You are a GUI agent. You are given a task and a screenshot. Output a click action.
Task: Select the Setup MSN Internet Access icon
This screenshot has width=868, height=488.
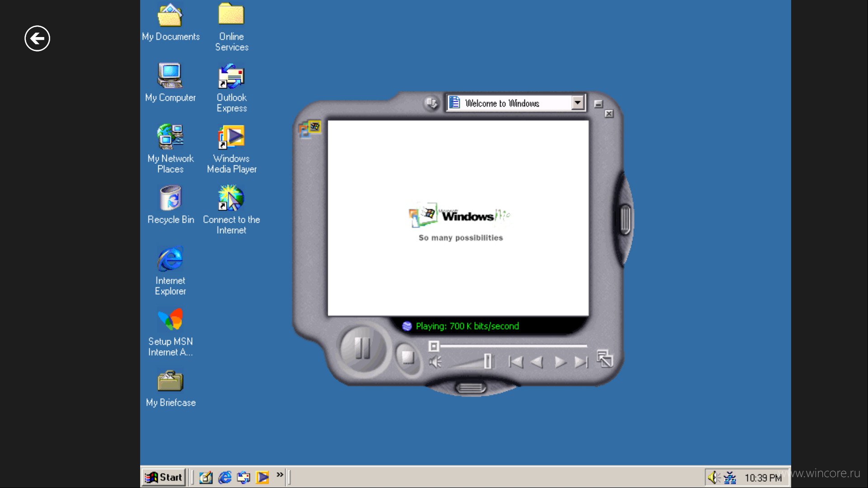point(170,333)
